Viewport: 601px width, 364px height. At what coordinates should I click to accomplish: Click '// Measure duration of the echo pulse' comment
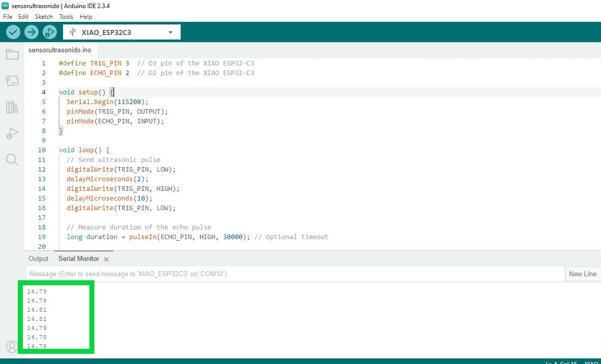(x=139, y=227)
